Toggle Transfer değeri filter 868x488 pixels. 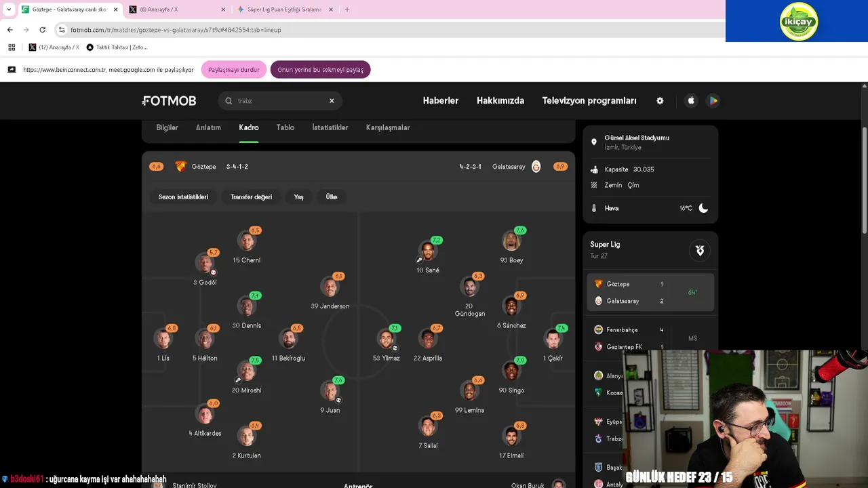tap(251, 197)
